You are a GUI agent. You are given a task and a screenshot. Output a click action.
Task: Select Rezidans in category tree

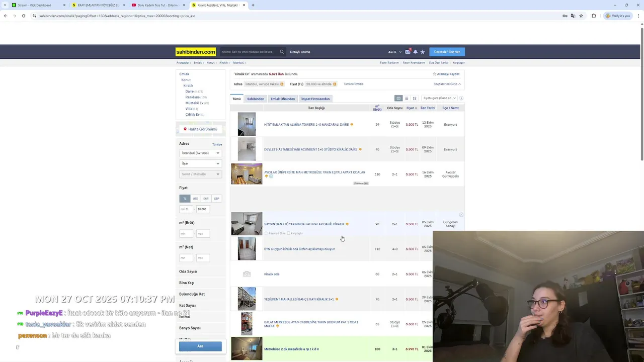193,97
